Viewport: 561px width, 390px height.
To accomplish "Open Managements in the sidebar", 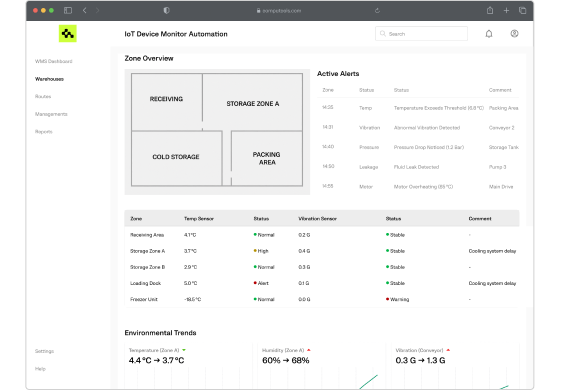I will (51, 114).
